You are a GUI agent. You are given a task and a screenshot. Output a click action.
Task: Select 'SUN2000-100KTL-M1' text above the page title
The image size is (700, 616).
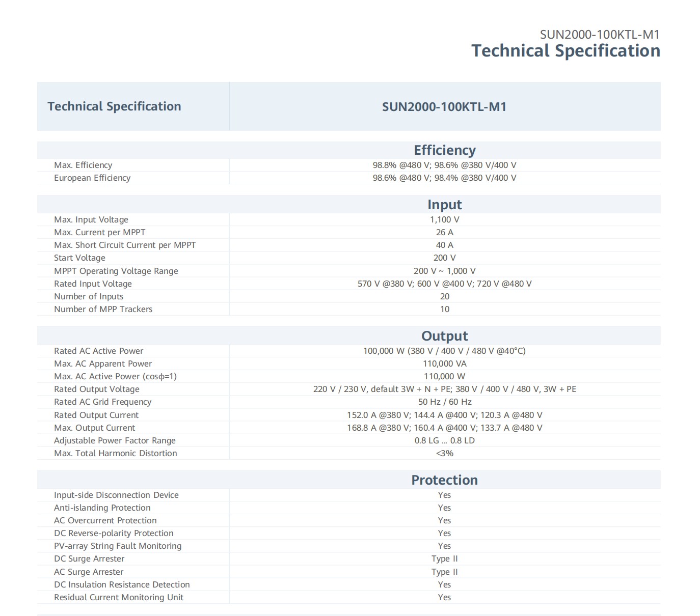[x=600, y=35]
